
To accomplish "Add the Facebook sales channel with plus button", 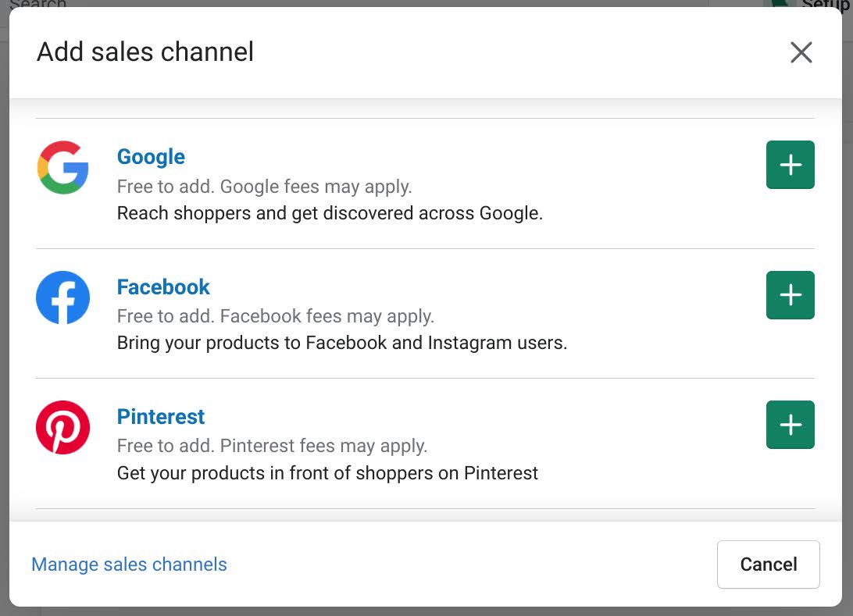I will click(x=790, y=294).
